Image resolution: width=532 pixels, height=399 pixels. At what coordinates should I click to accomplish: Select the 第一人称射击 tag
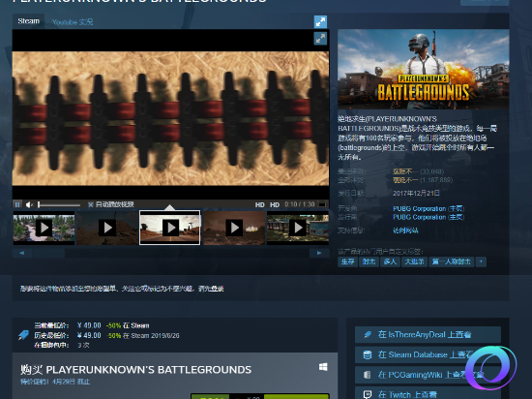(452, 261)
